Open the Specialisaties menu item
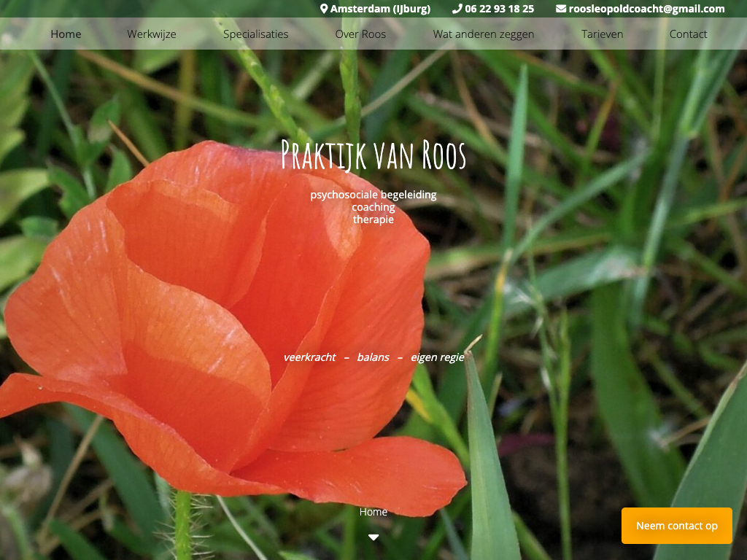Image resolution: width=747 pixels, height=560 pixels. point(255,34)
